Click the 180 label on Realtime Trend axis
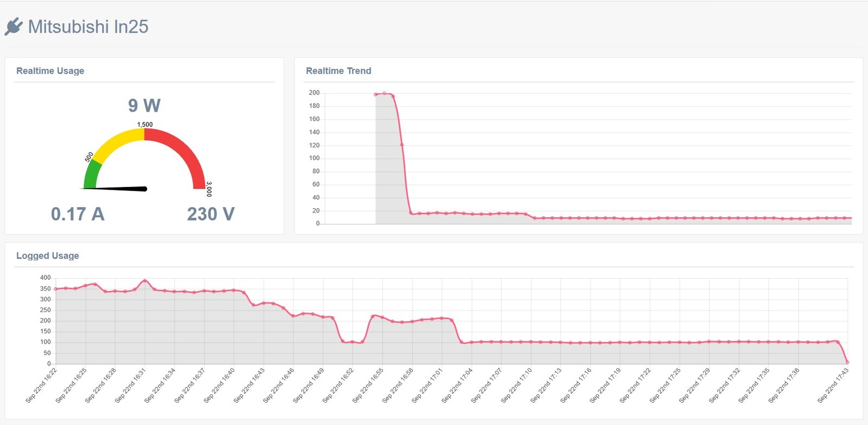The width and height of the screenshot is (868, 425). pos(314,106)
